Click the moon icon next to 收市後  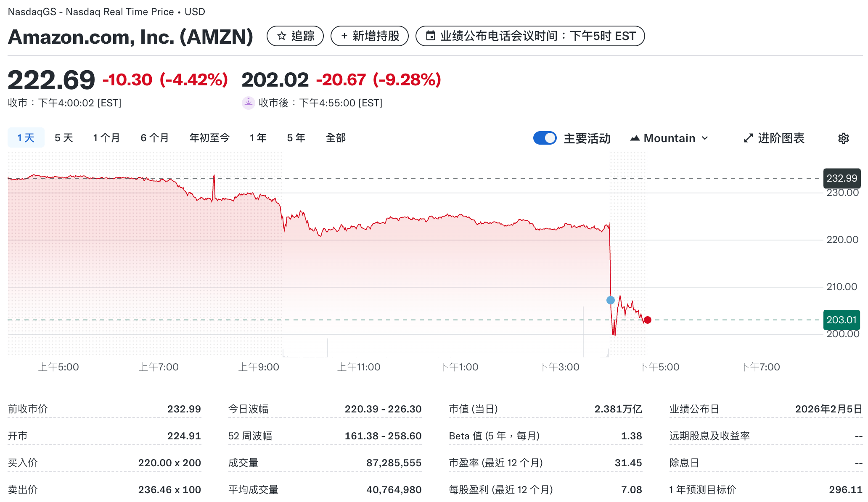point(249,103)
